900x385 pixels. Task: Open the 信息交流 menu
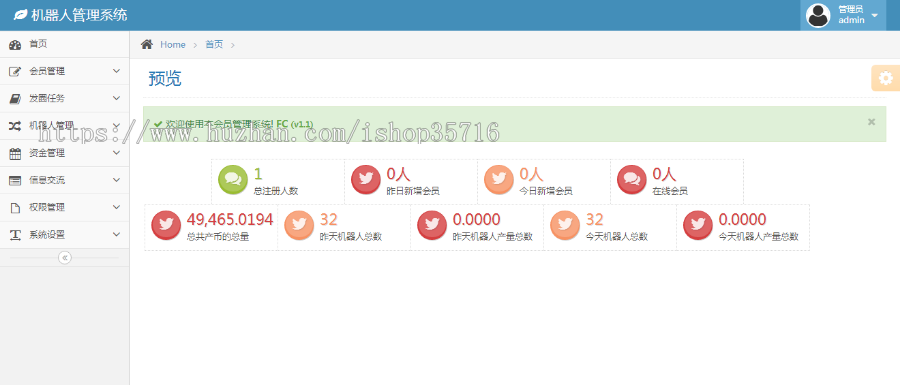point(64,180)
